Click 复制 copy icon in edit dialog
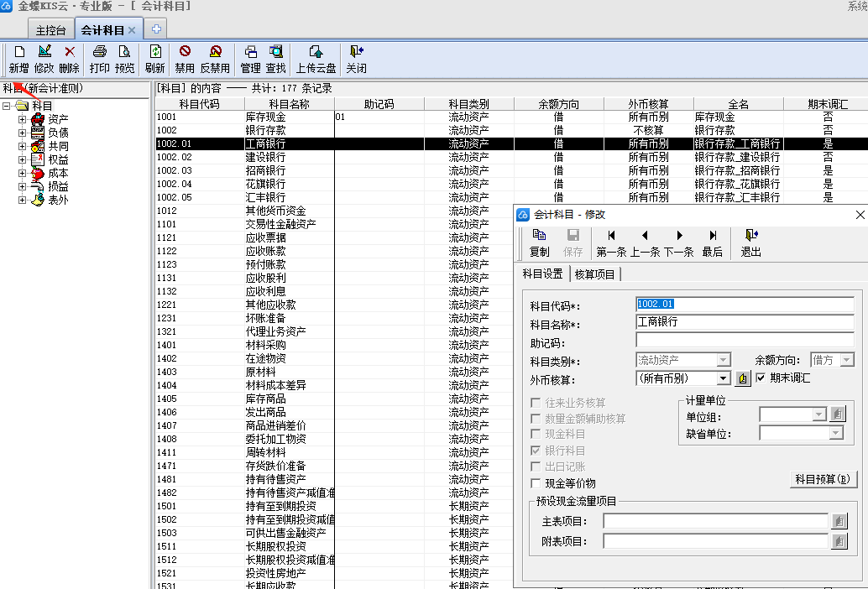Screen dimensions: 868x589 click(x=539, y=243)
